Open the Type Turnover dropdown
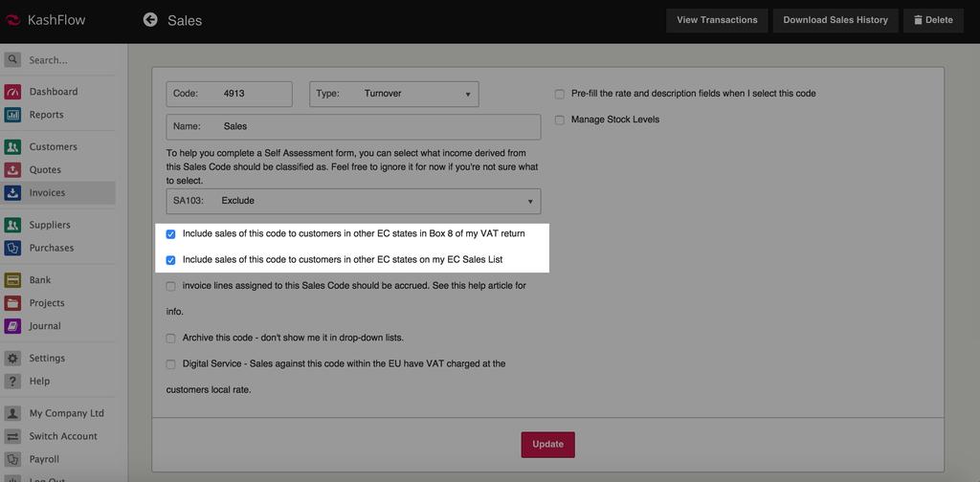This screenshot has height=482, width=980. pyautogui.click(x=393, y=94)
